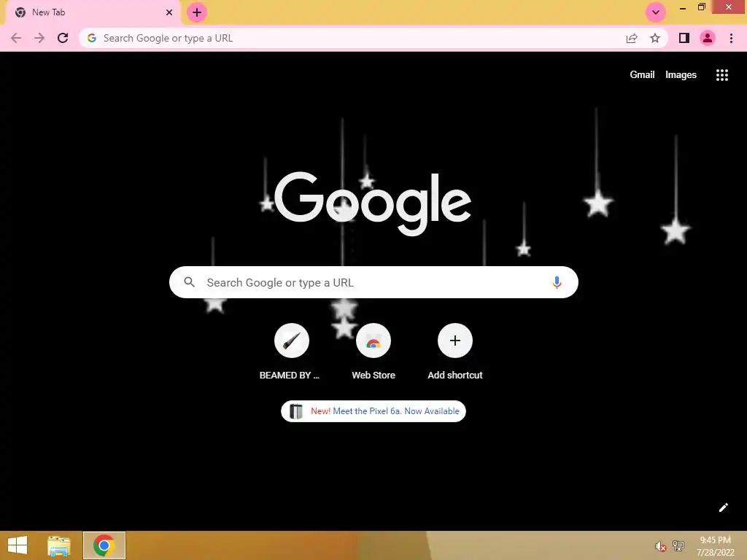Open the tab search dropdown arrow

click(x=656, y=12)
